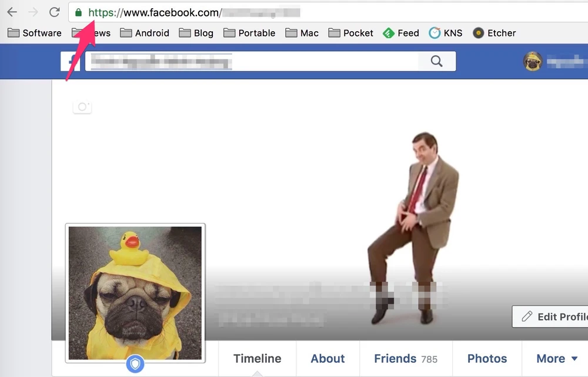This screenshot has height=377, width=588.
Task: Open the KNS bookmark
Action: [x=446, y=33]
